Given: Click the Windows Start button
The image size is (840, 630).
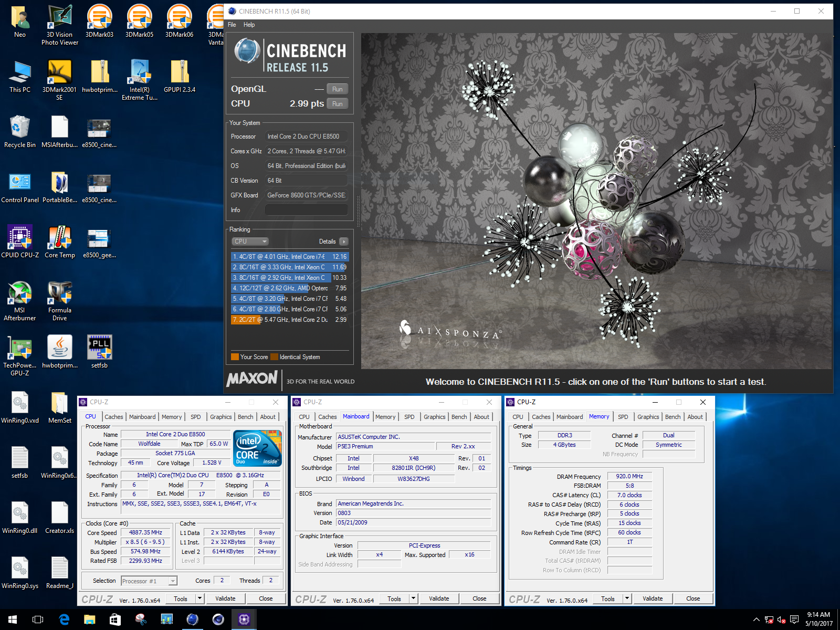Looking at the screenshot, I should click(13, 619).
